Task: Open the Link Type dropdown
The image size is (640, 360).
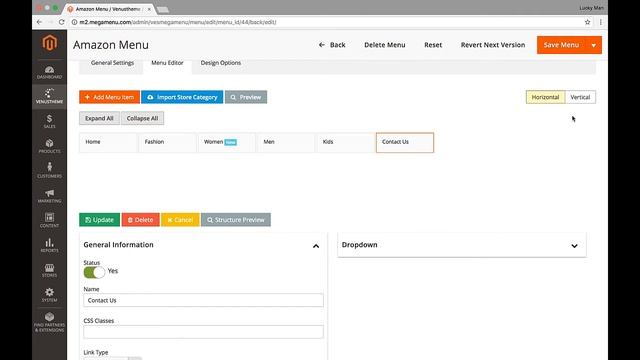Action: click(112, 358)
